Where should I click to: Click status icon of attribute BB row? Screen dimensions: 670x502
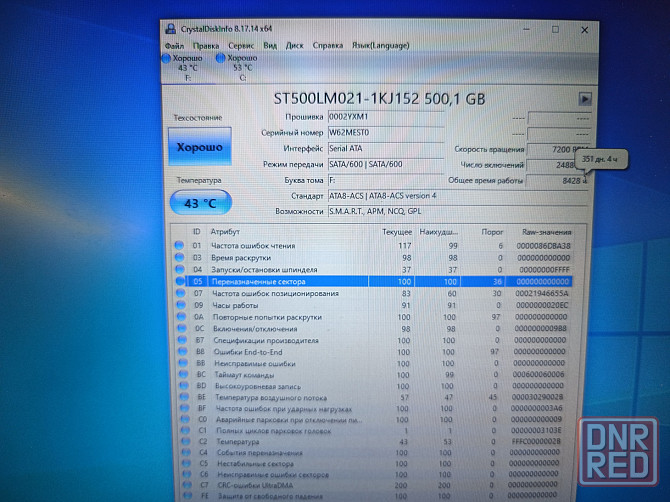pyautogui.click(x=183, y=363)
